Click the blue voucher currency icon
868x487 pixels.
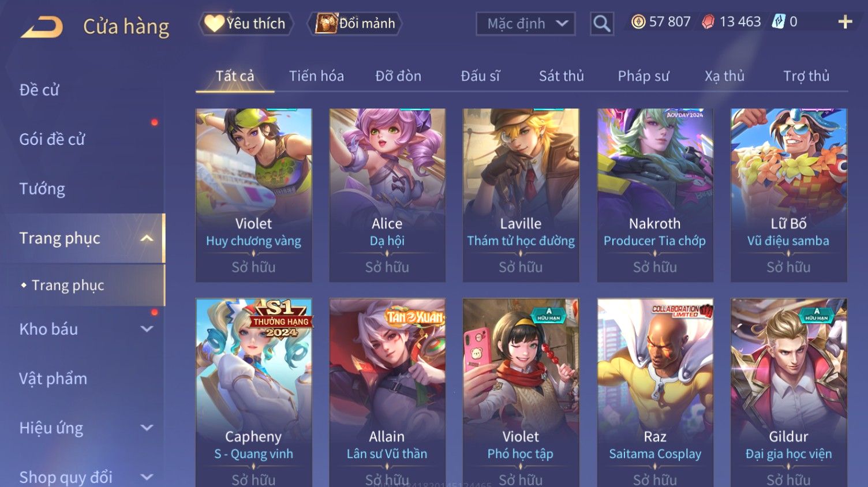(779, 22)
